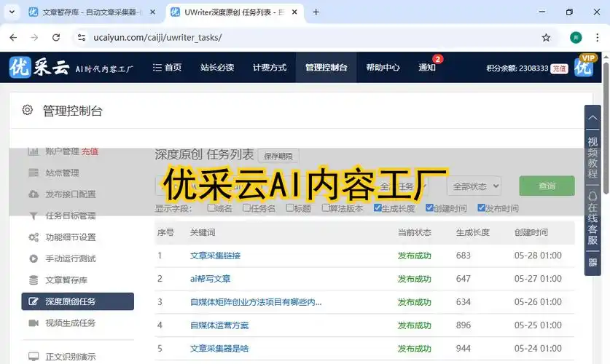Enable the 任务名 field checkbox
This screenshot has height=364, width=610.
pyautogui.click(x=246, y=207)
